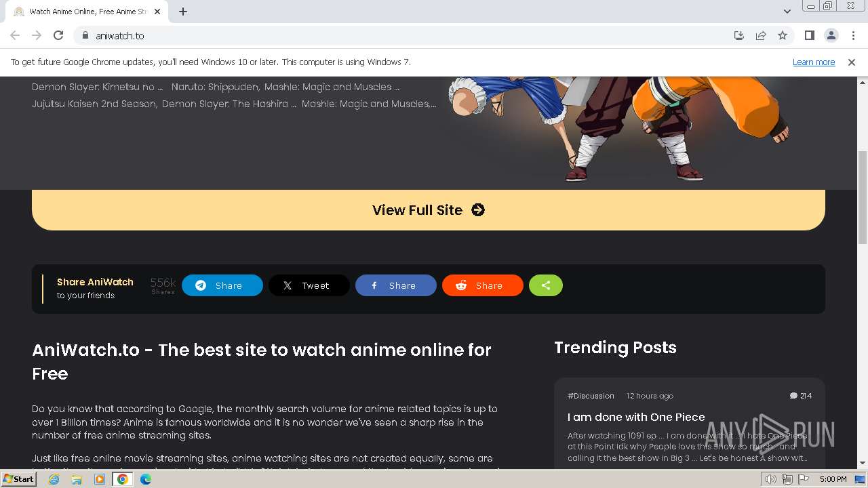Select the Watch Anime Online tab

pos(87,12)
